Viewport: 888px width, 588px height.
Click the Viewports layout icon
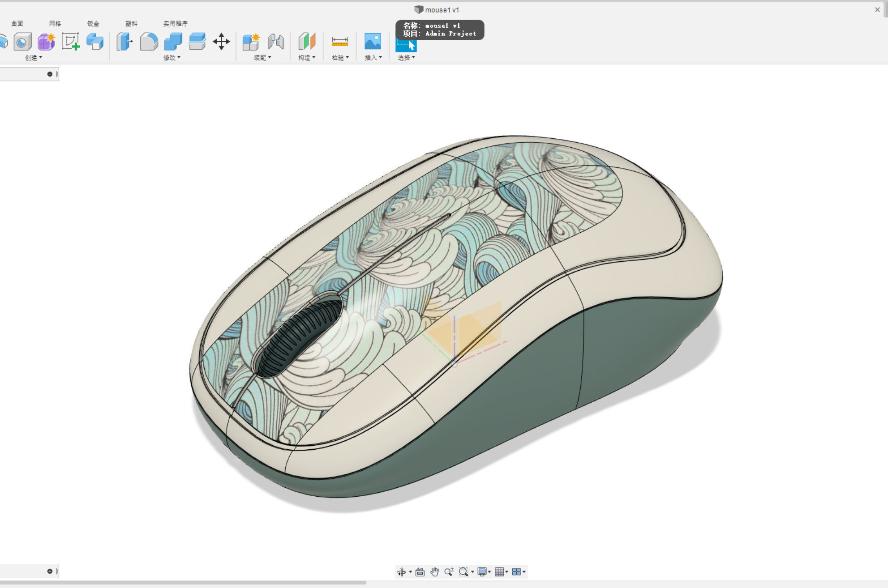[516, 572]
